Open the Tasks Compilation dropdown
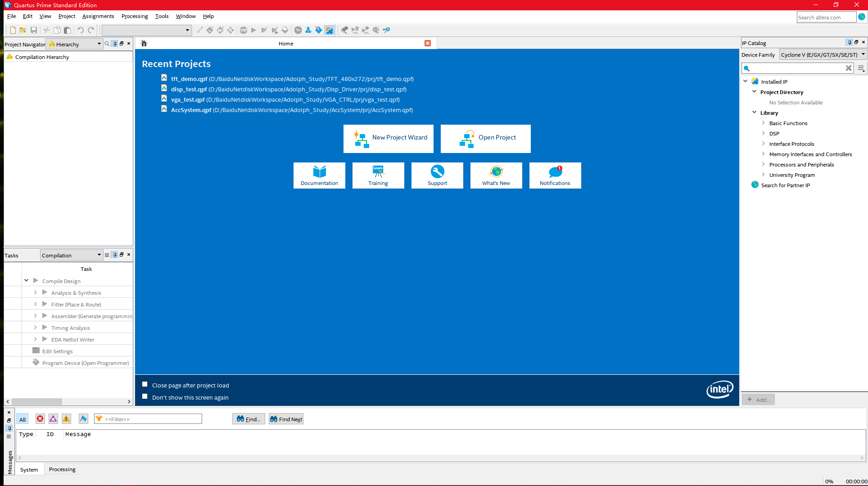 point(72,255)
